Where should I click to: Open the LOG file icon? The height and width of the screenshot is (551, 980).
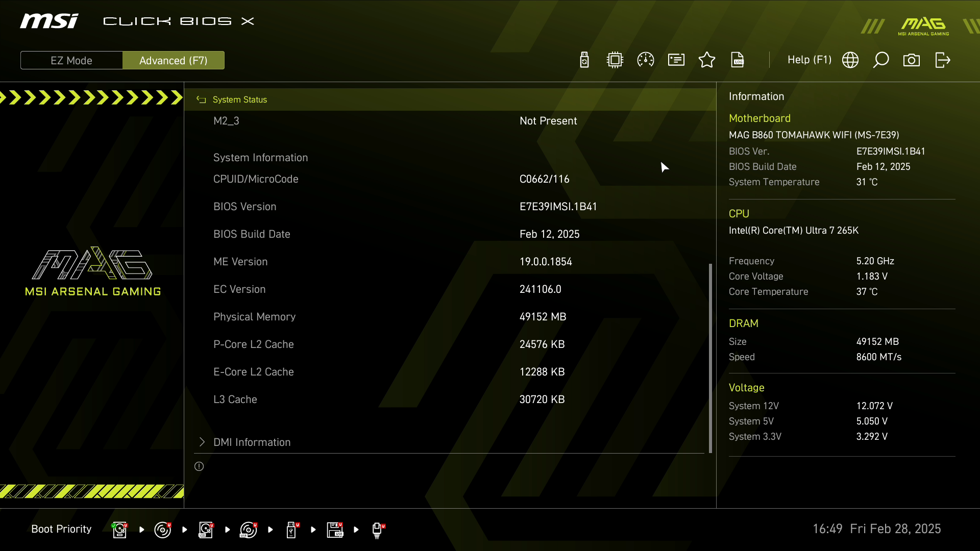(x=738, y=60)
